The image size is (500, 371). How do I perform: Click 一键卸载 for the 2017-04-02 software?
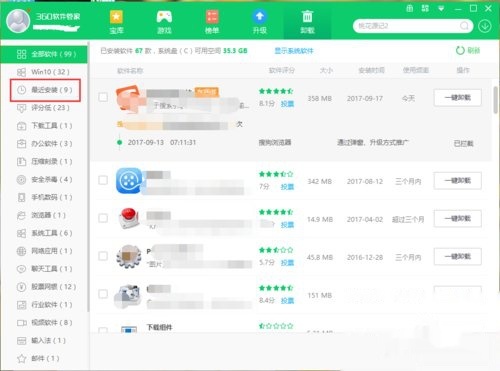(x=458, y=219)
